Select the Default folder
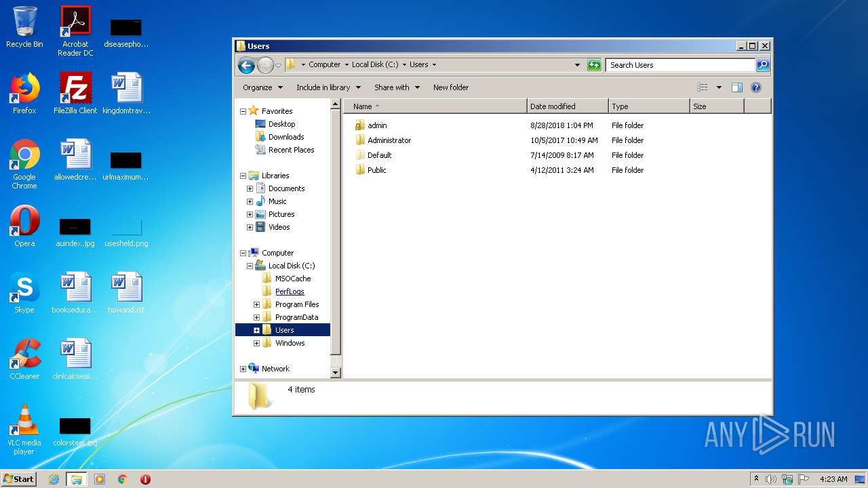 [373, 155]
